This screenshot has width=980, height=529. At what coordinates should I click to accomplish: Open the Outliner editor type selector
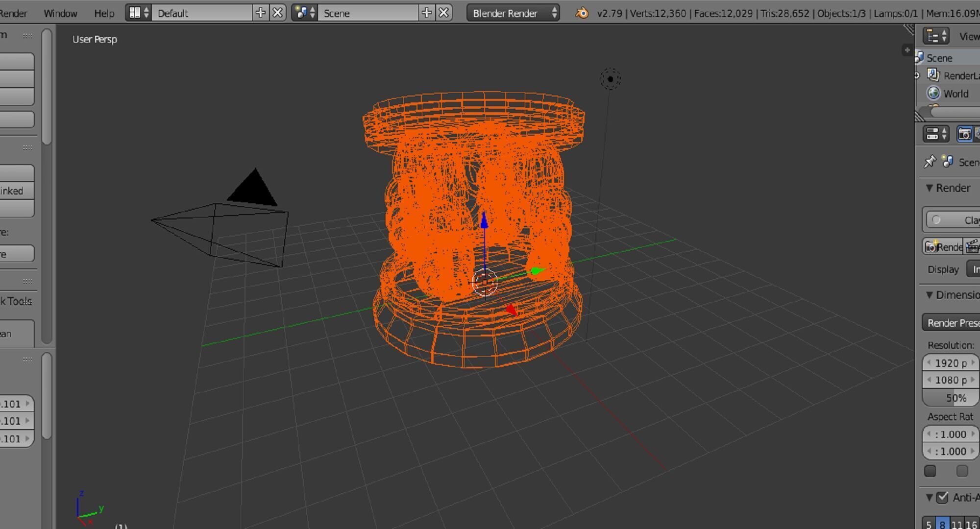(936, 36)
